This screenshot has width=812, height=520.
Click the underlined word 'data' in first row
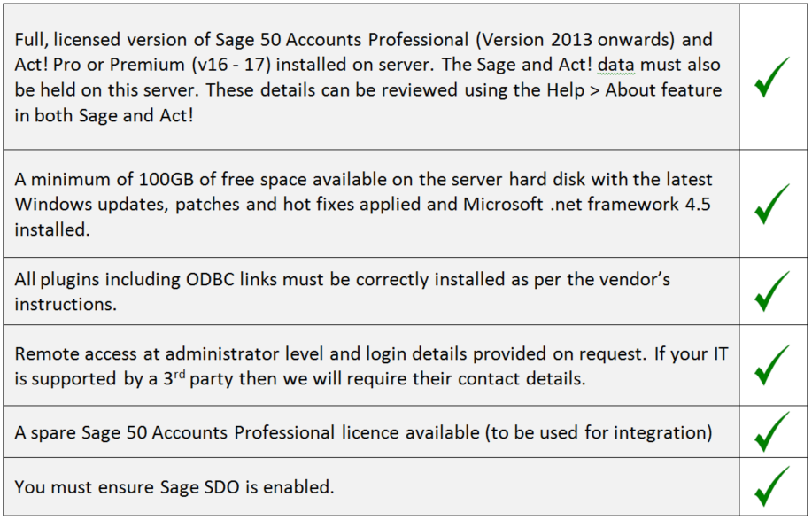[x=615, y=65]
